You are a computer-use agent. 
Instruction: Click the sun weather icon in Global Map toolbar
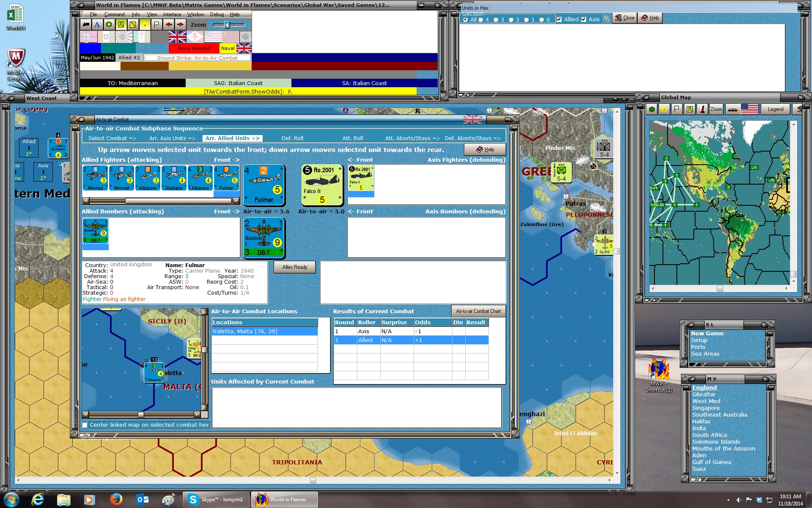664,109
